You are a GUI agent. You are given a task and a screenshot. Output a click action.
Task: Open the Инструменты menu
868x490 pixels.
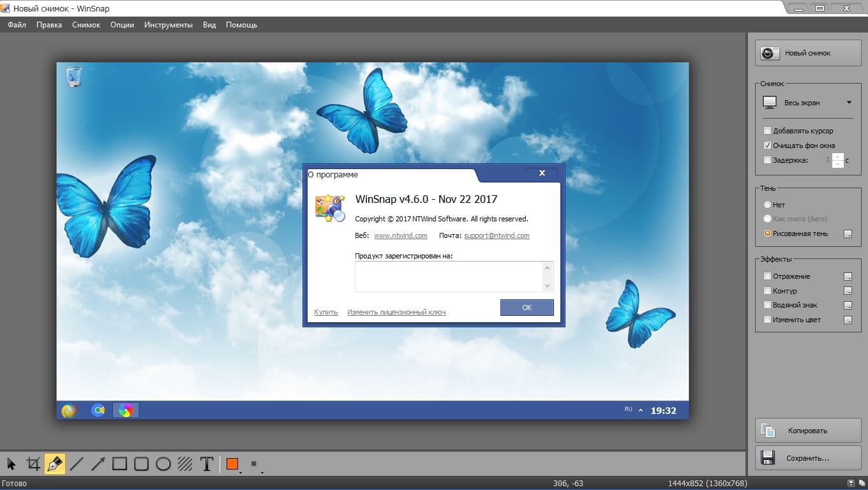pyautogui.click(x=168, y=25)
